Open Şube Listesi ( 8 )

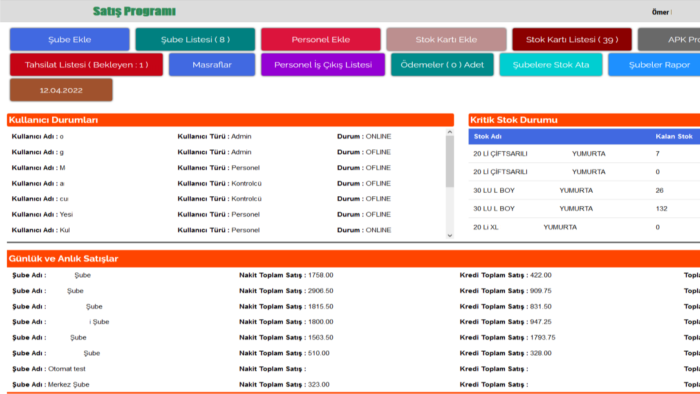195,40
